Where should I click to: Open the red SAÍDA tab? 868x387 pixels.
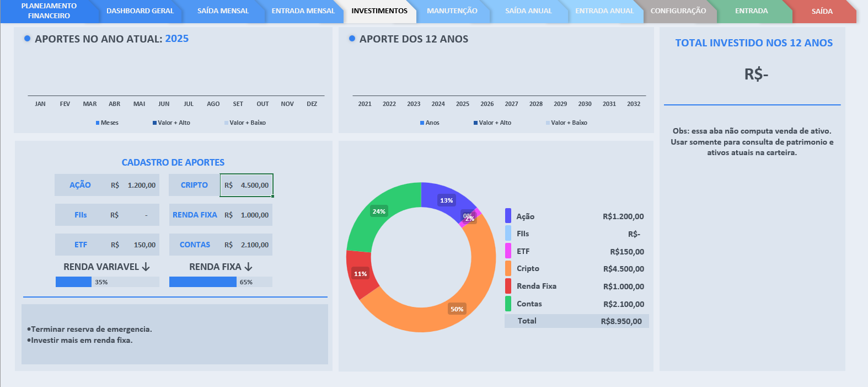click(822, 11)
